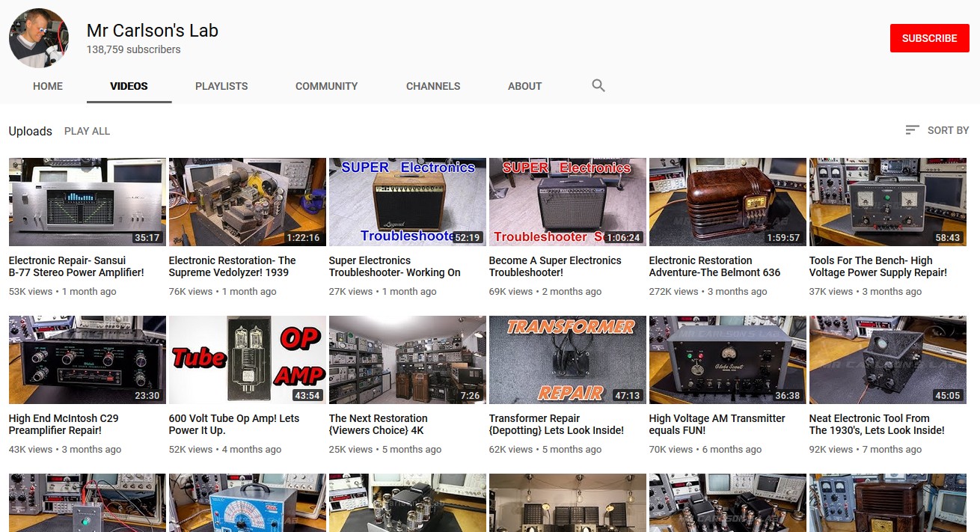Switch to the HOME tab
980x532 pixels.
click(48, 86)
